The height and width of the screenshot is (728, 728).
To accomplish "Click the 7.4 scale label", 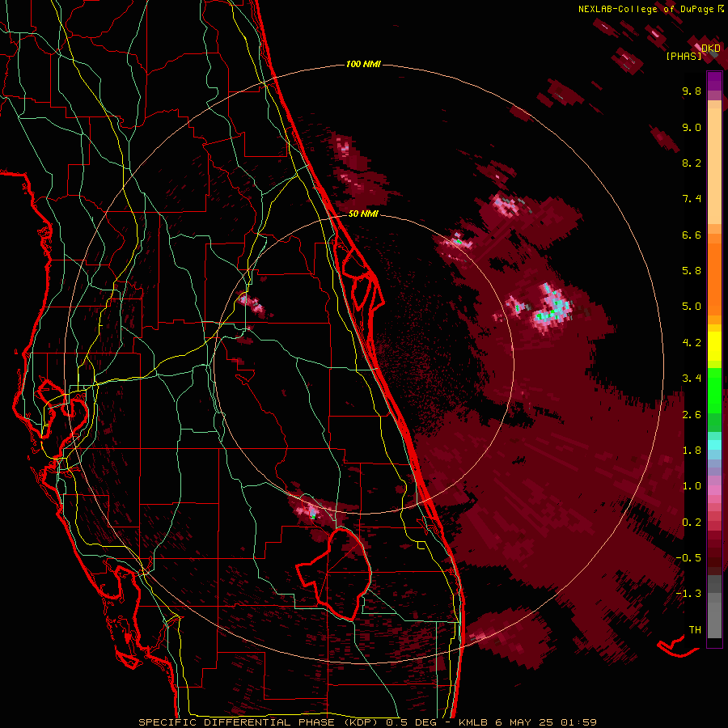I will (x=692, y=199).
